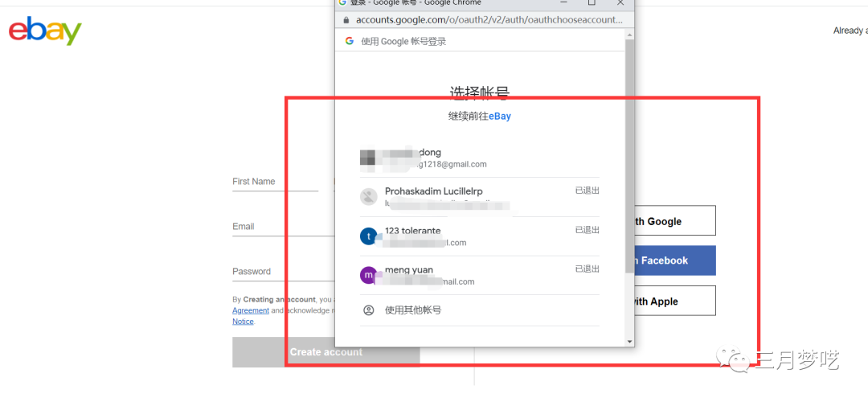Choose the Prohaskadim Lucillelrp account
The width and height of the screenshot is (868, 398).
click(479, 197)
